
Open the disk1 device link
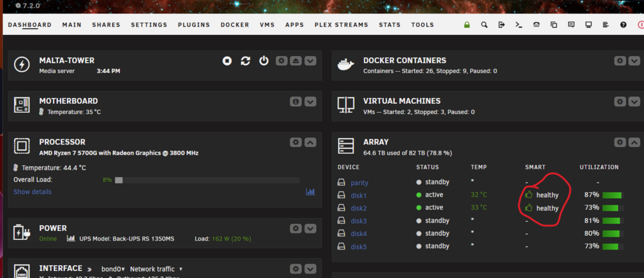click(359, 195)
